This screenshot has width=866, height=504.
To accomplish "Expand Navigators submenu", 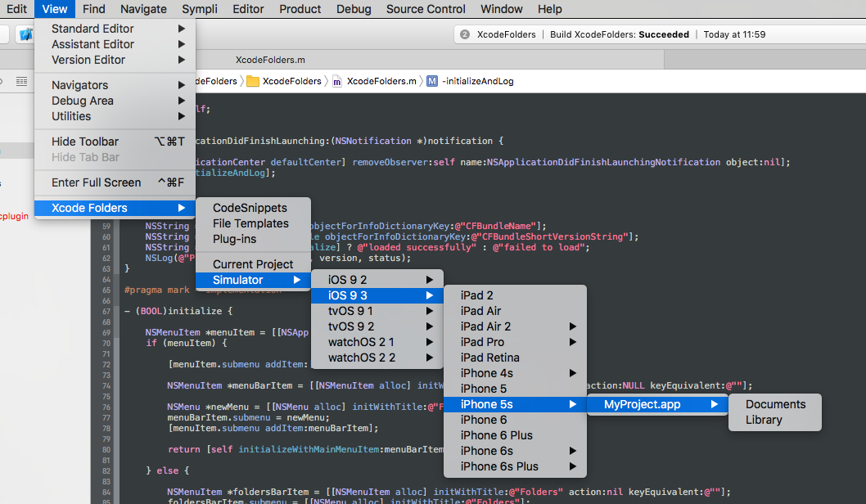I will (115, 85).
